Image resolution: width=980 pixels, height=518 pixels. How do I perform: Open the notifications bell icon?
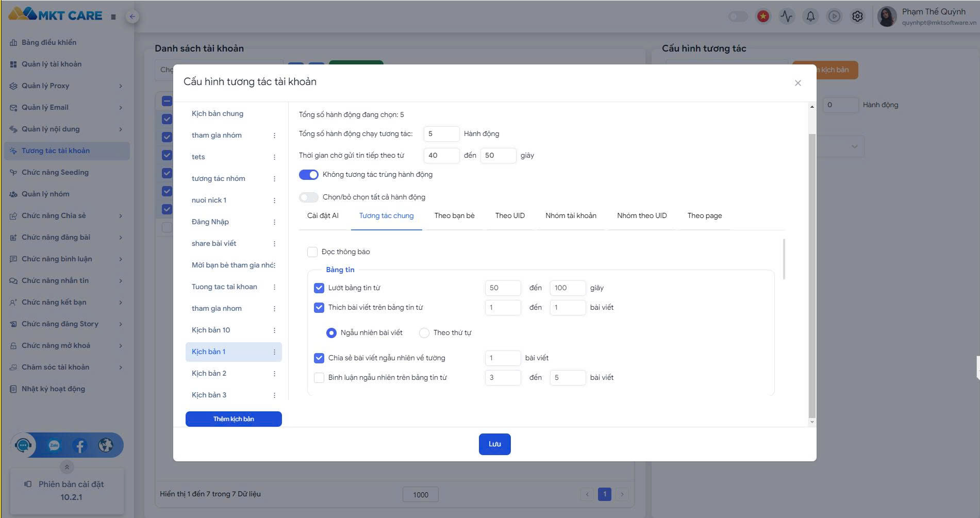click(810, 16)
